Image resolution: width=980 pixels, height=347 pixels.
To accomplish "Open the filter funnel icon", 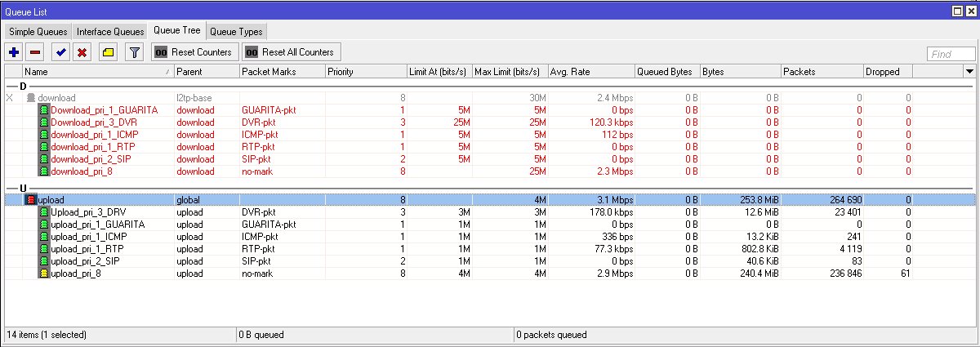I will pyautogui.click(x=136, y=52).
